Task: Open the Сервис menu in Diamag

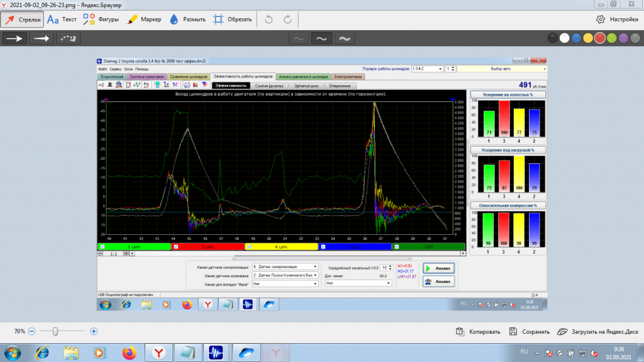Action: coord(116,69)
